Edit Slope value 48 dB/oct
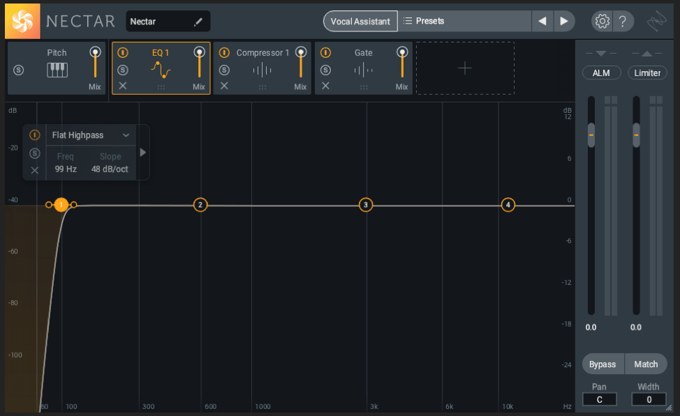The height and width of the screenshot is (416, 680). coord(110,169)
